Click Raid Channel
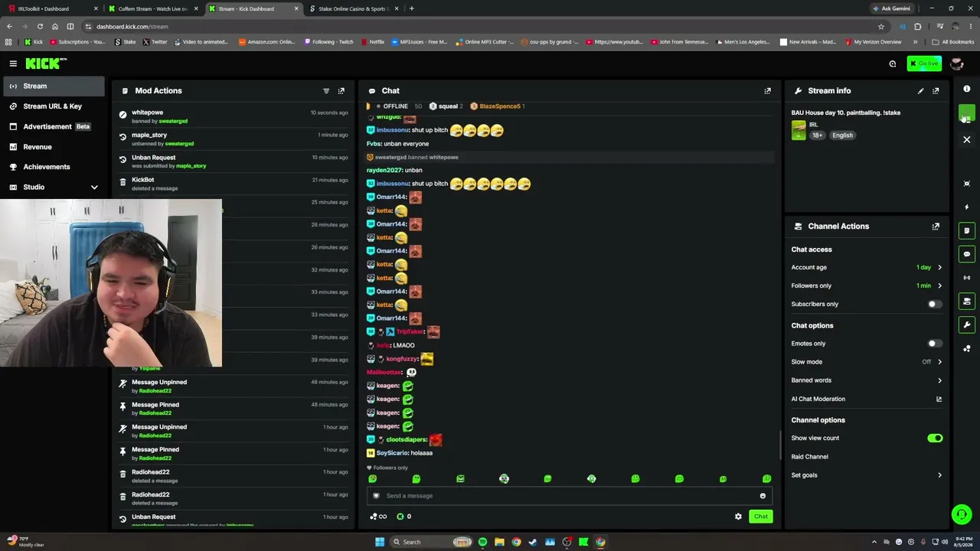This screenshot has width=980, height=551. 810,457
